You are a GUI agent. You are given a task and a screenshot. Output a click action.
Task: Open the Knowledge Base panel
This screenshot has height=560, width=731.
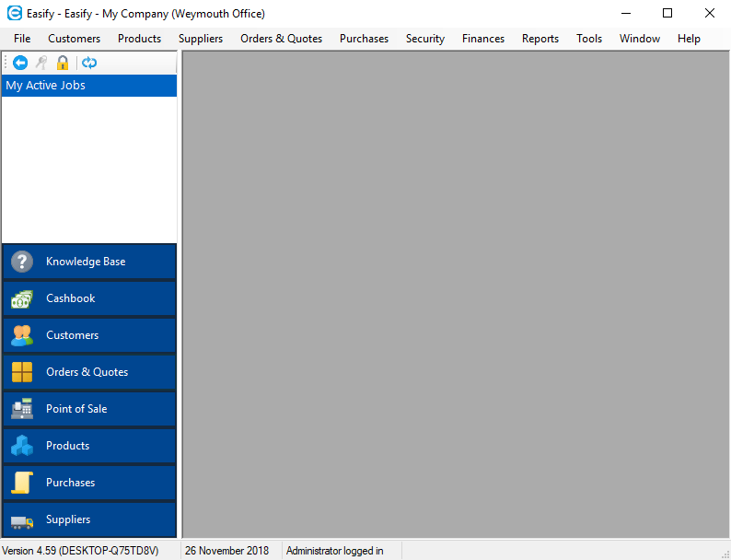point(89,262)
